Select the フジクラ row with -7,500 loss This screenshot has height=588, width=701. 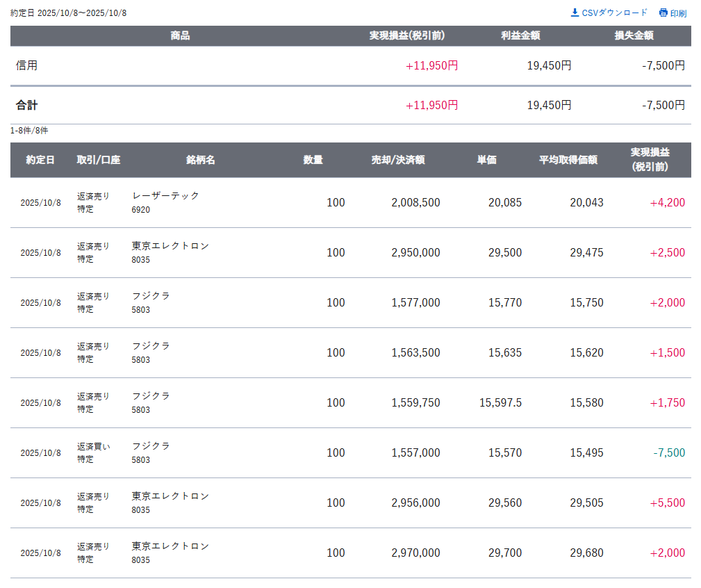tap(151, 446)
